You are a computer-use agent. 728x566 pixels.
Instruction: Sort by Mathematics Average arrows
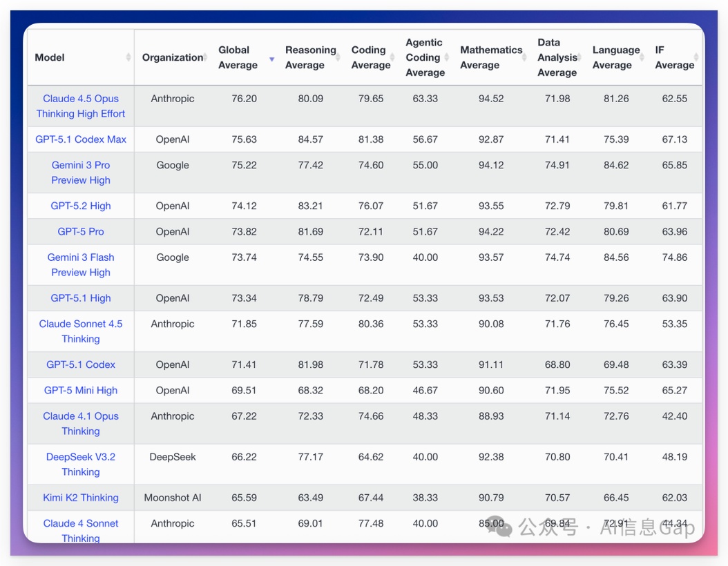pyautogui.click(x=524, y=57)
